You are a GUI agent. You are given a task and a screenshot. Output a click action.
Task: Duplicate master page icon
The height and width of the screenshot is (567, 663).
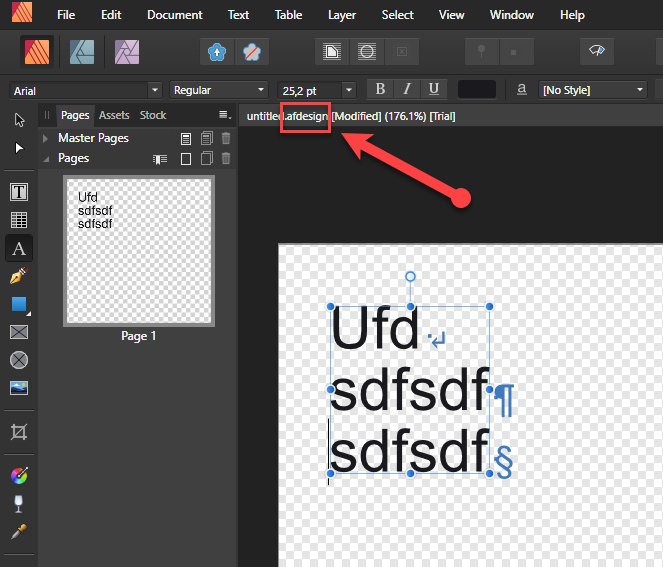(x=207, y=138)
